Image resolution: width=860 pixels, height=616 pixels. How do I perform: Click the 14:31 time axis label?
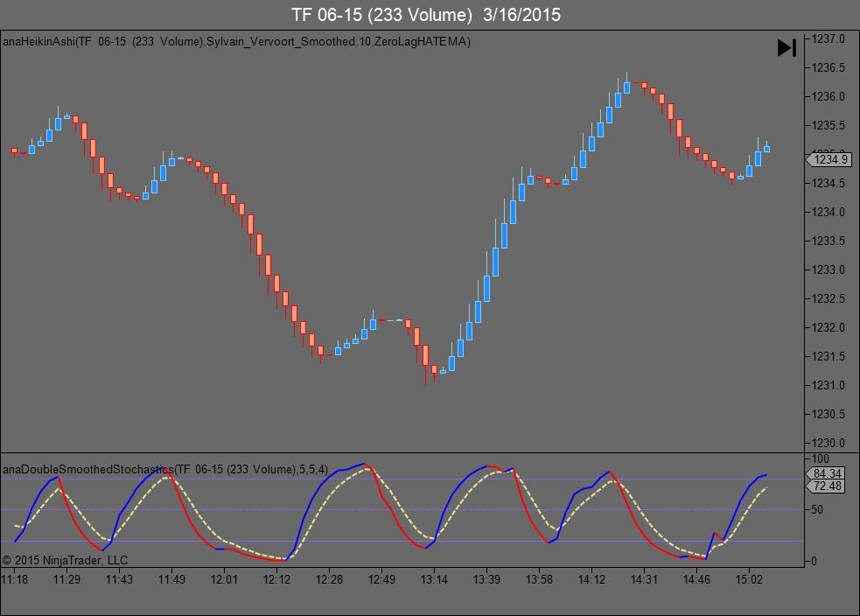pos(644,580)
